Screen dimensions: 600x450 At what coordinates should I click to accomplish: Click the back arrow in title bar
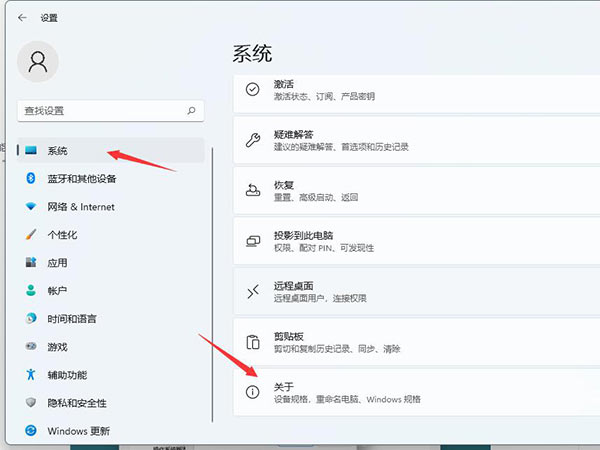point(22,17)
